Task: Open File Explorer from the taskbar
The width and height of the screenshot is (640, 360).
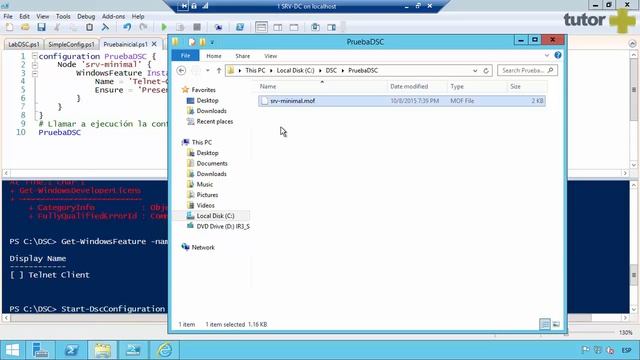Action: coord(102,350)
